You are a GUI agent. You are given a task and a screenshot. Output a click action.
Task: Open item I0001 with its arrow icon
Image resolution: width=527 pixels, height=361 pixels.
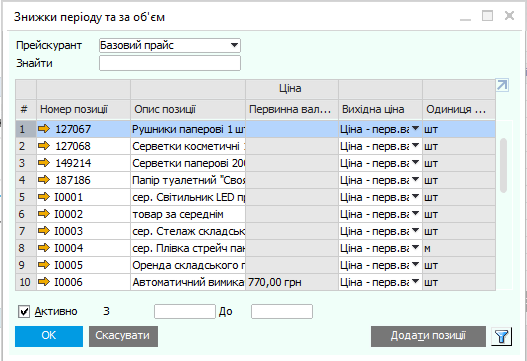coord(44,197)
